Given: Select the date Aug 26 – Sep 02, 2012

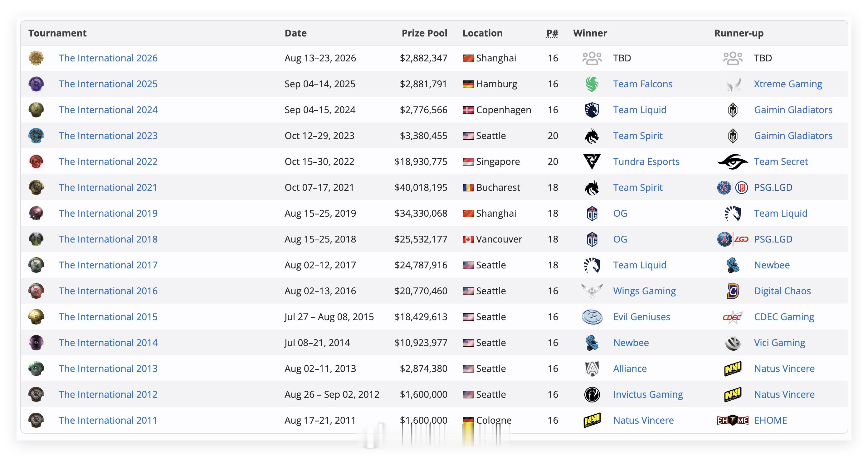Looking at the screenshot, I should 332,394.
